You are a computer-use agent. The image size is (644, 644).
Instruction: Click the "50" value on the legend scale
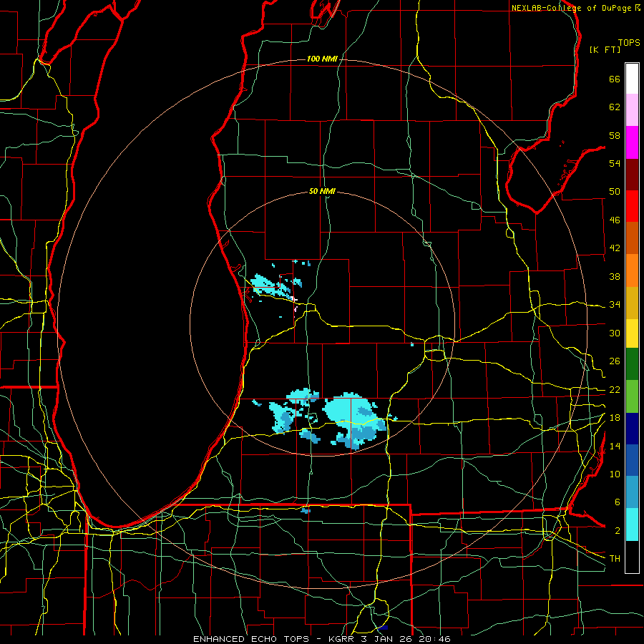[615, 192]
